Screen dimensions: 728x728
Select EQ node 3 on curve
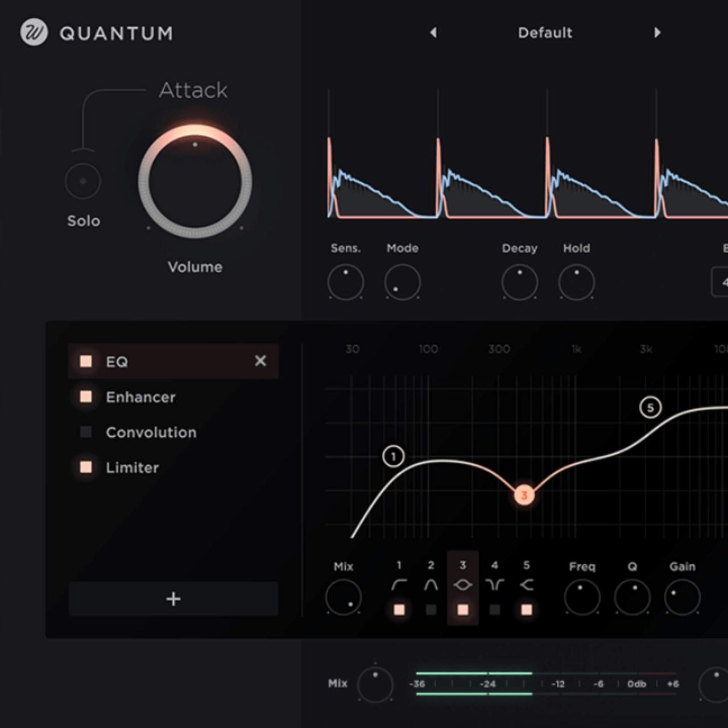524,495
